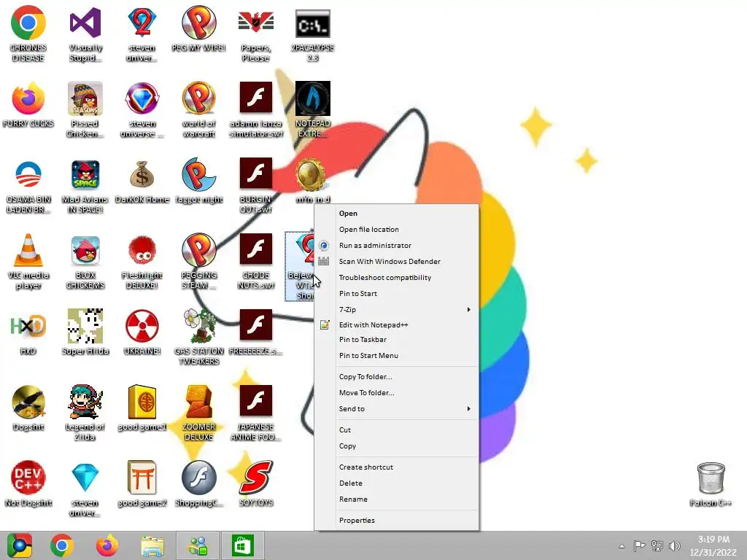
Task: Open the NOTEPAD EXTRE... desktop icon
Action: click(312, 98)
